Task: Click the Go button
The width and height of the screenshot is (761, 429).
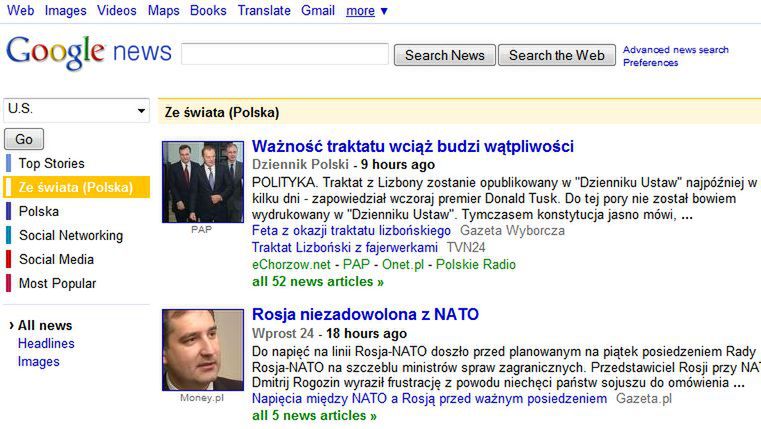Action: click(x=24, y=139)
